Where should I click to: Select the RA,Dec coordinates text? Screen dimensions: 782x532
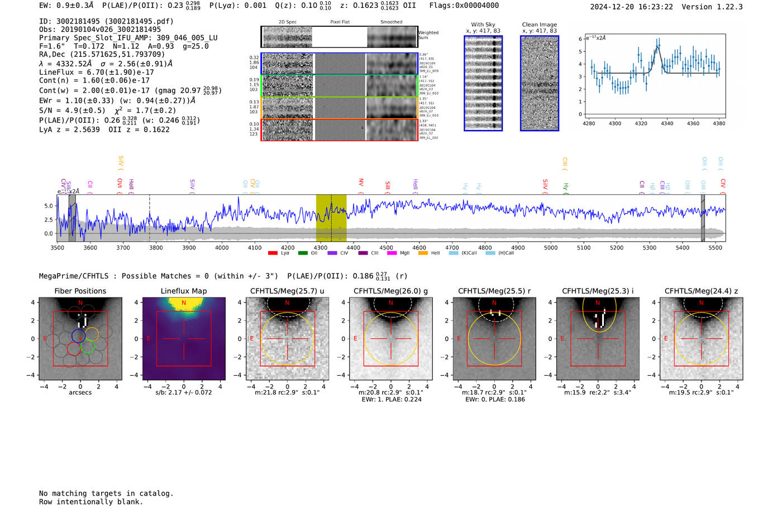(x=102, y=54)
